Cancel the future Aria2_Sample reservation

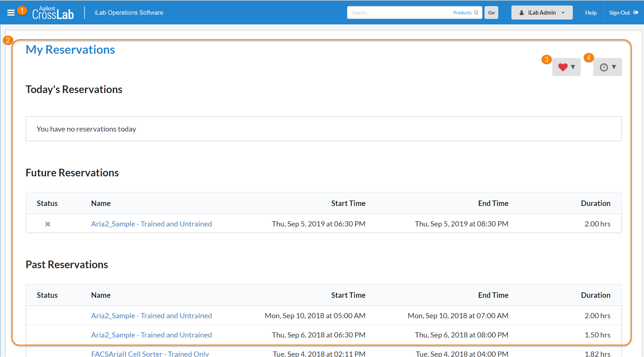(48, 224)
